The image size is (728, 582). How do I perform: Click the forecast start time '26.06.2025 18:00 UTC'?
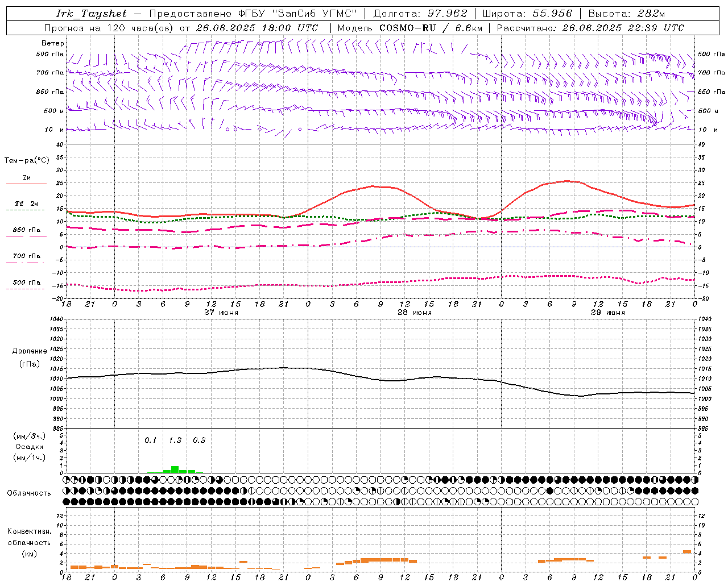[x=257, y=28]
